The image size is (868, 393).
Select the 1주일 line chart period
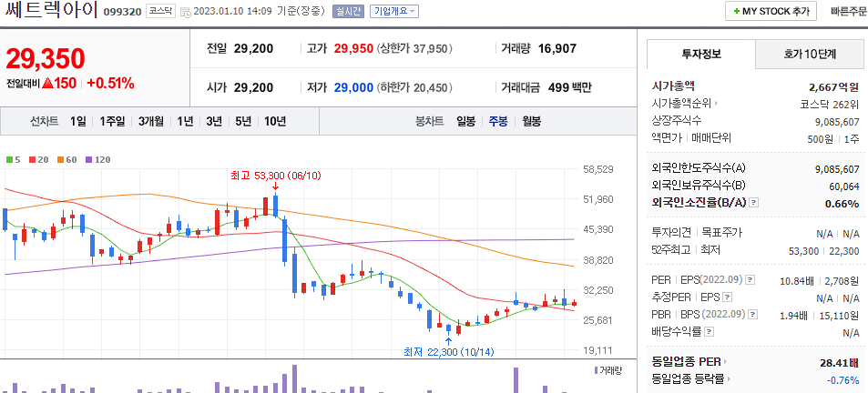pyautogui.click(x=112, y=122)
